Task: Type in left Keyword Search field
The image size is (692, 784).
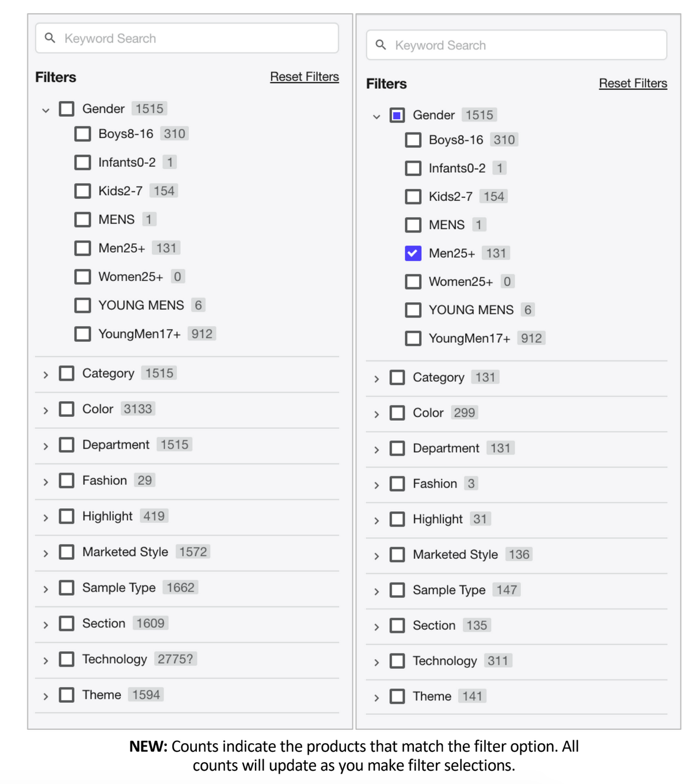Action: (x=196, y=39)
